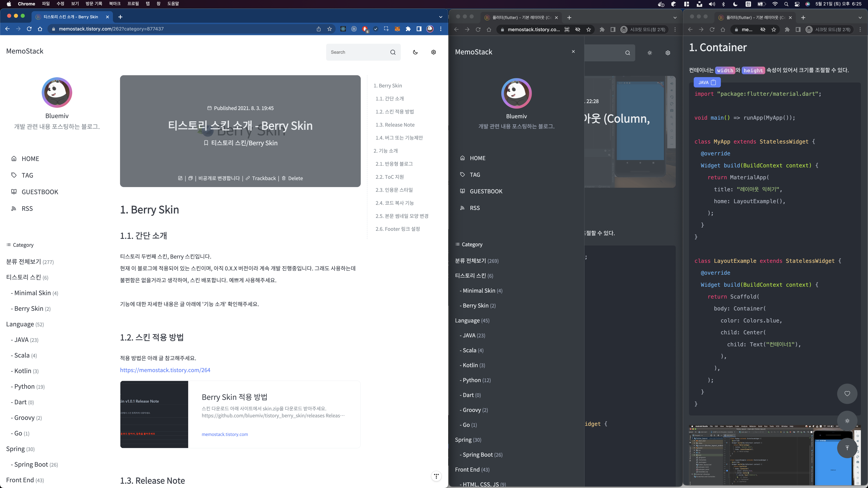Click search magnifier icon in left blog
868x488 pixels.
[393, 52]
